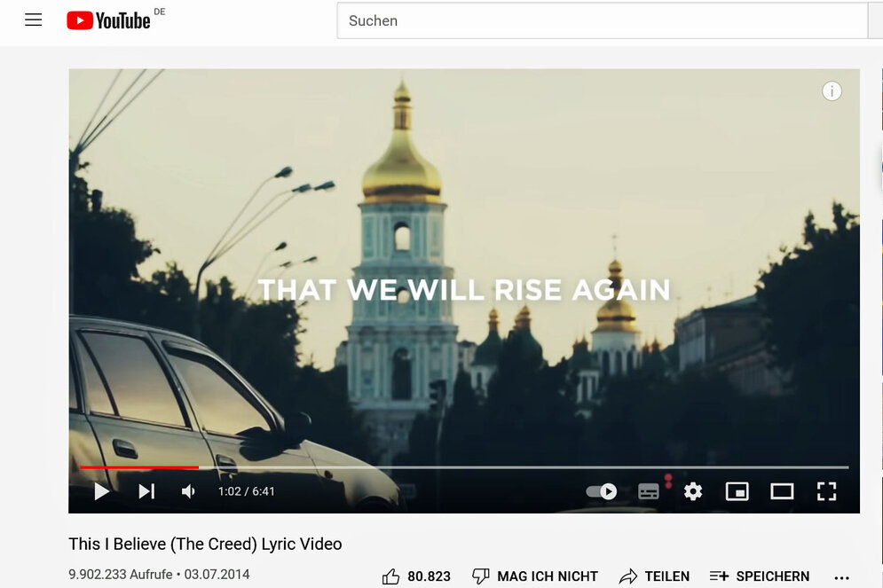Activate the miniplayer mode
The height and width of the screenshot is (588, 883).
tap(737, 491)
